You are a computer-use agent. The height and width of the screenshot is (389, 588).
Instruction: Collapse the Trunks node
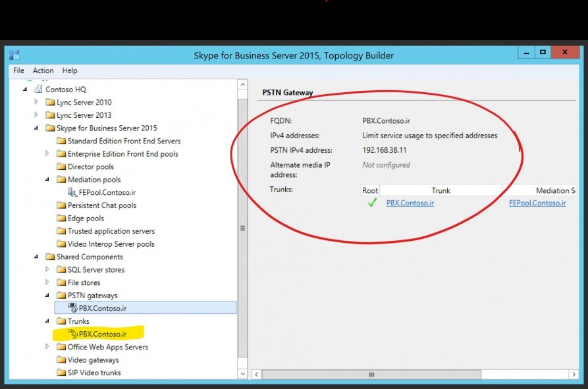click(x=47, y=321)
